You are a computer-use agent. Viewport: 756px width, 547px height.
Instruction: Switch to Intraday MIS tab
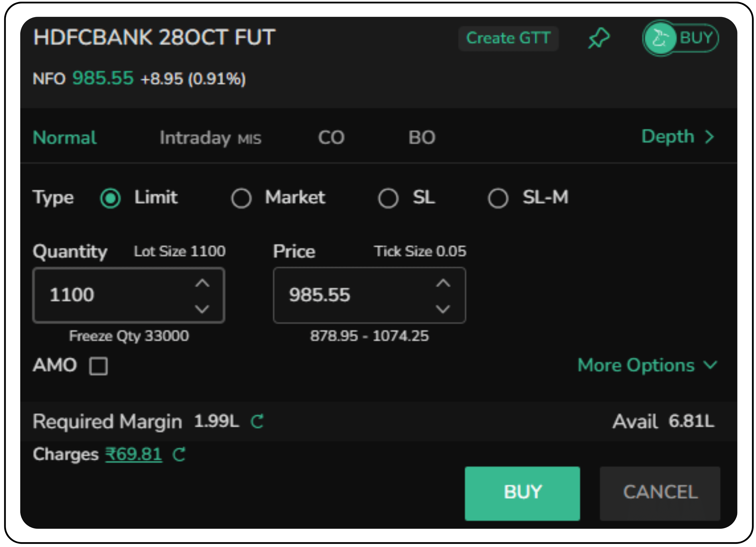210,138
